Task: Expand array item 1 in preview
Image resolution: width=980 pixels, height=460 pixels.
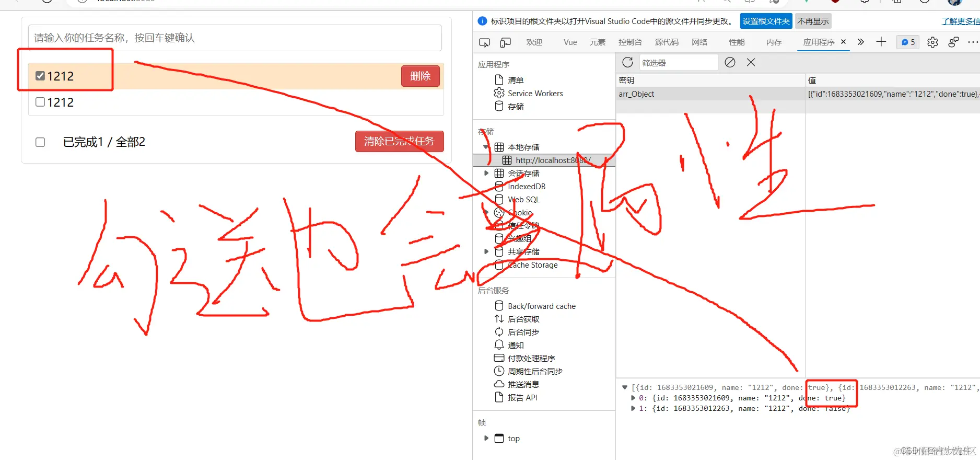Action: tap(633, 408)
